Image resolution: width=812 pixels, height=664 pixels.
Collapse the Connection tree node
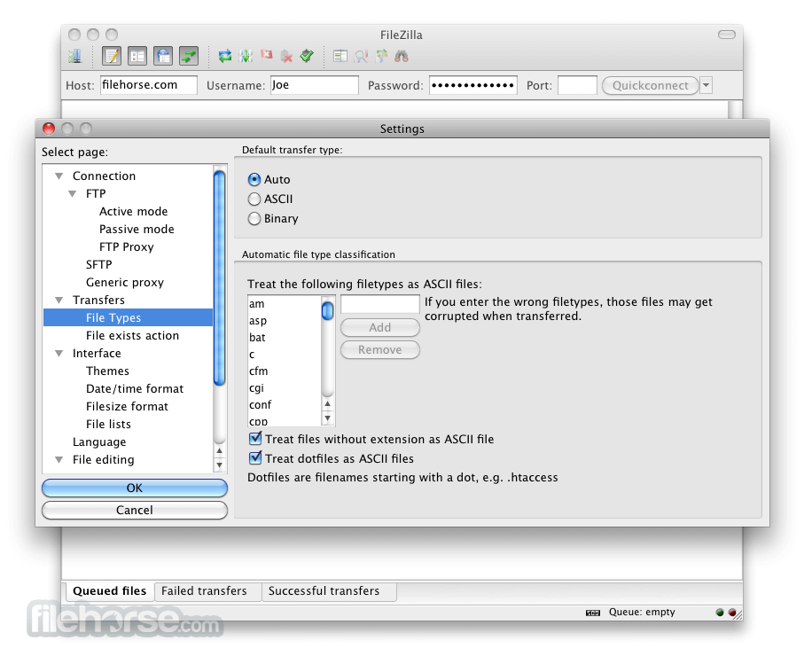tap(59, 176)
